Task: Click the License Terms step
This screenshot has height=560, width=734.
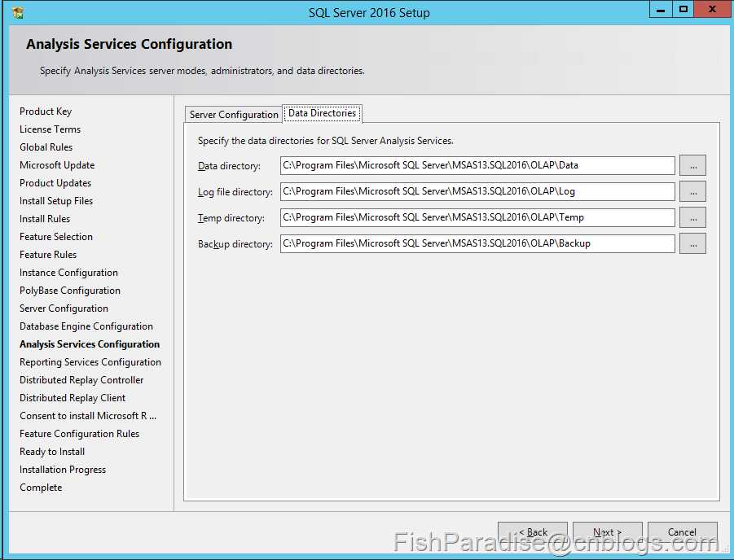Action: pyautogui.click(x=50, y=129)
